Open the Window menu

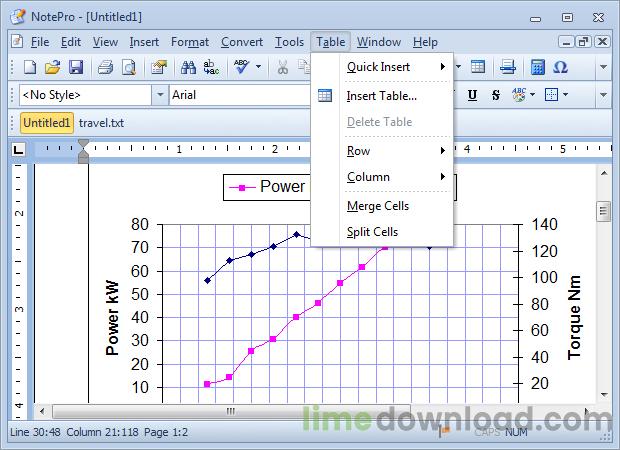pos(379,42)
